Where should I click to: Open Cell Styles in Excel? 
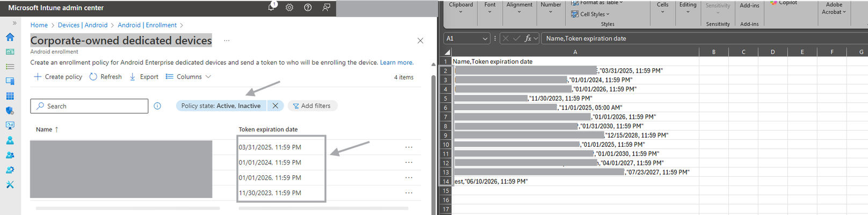pos(590,15)
